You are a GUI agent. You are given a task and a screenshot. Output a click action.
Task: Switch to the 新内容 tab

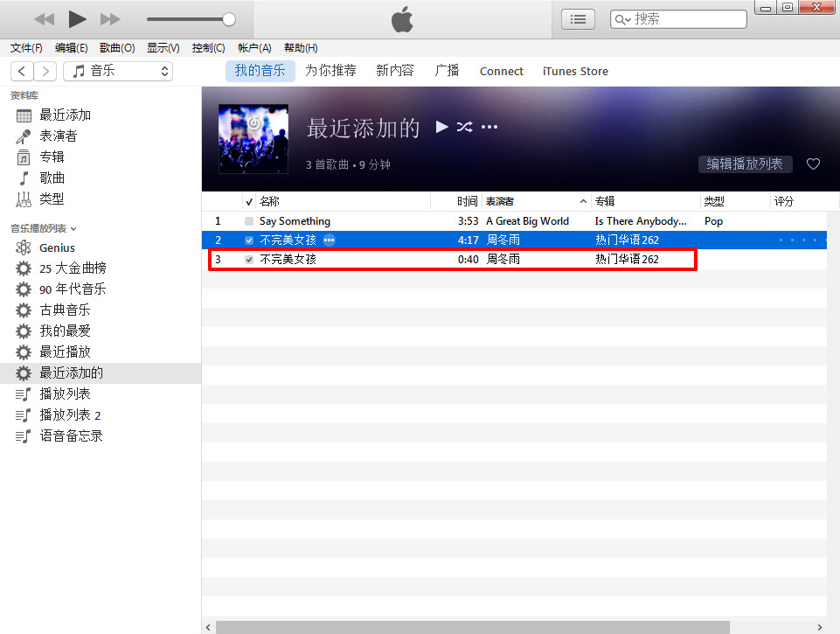[x=395, y=71]
